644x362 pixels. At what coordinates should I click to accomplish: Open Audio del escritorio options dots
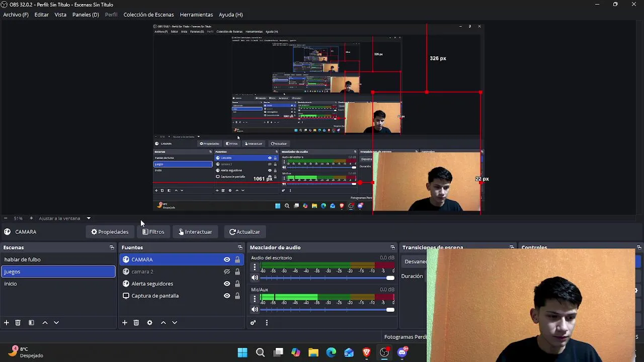(x=255, y=268)
